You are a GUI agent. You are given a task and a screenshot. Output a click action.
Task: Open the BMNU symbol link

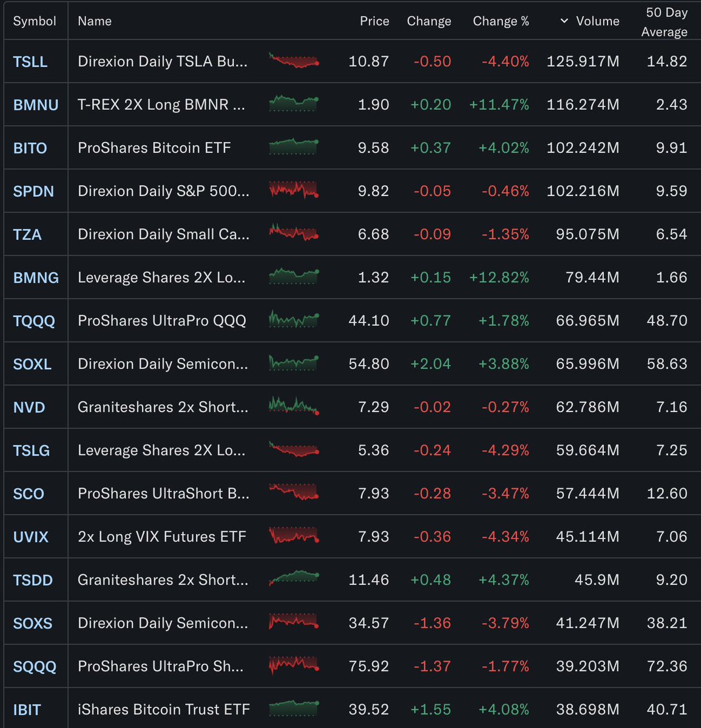pyautogui.click(x=36, y=105)
